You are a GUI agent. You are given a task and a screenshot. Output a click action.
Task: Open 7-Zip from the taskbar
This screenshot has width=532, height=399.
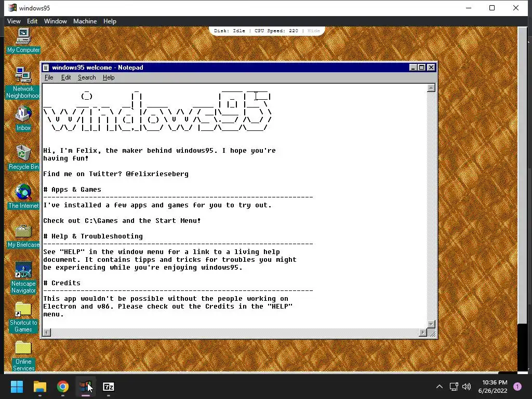tap(109, 387)
